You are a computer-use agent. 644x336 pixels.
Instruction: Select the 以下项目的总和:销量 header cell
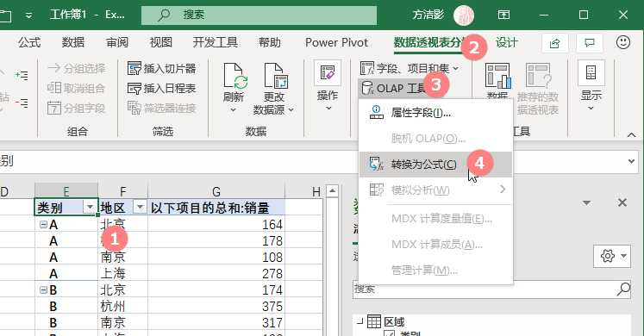(216, 208)
